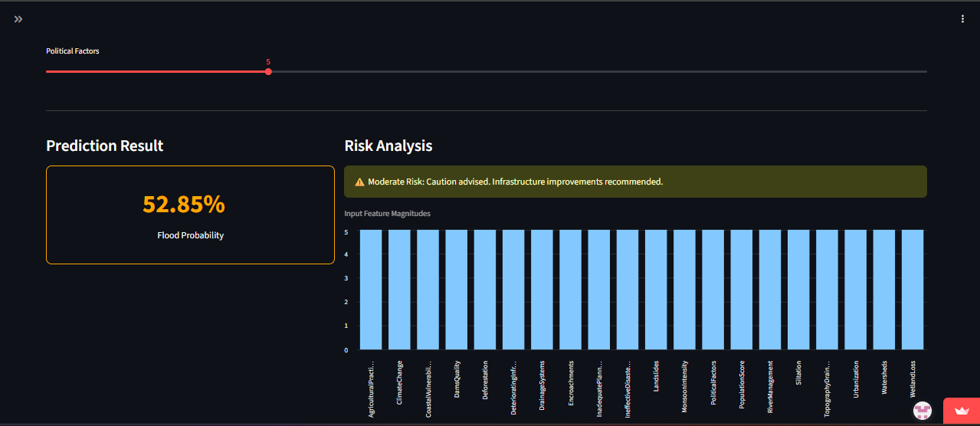Click the MonsoonIntensity bar in the chart
This screenshot has height=426, width=980.
tap(684, 290)
